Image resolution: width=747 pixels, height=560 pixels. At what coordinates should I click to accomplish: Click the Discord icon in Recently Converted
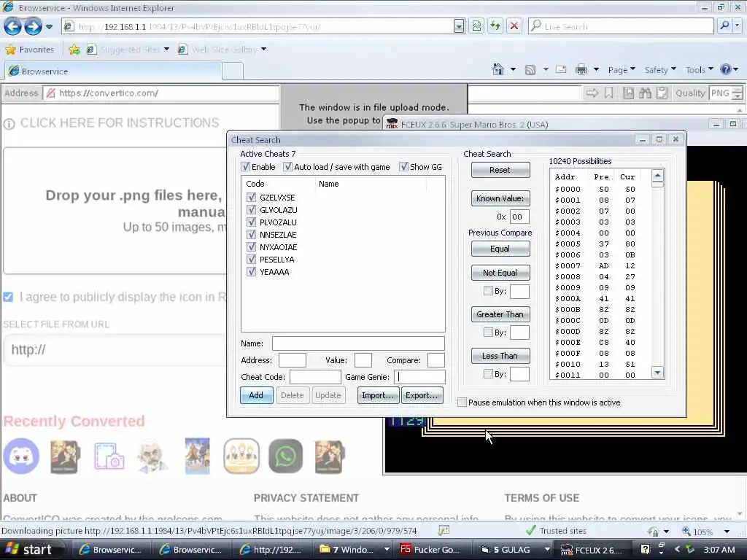(21, 456)
